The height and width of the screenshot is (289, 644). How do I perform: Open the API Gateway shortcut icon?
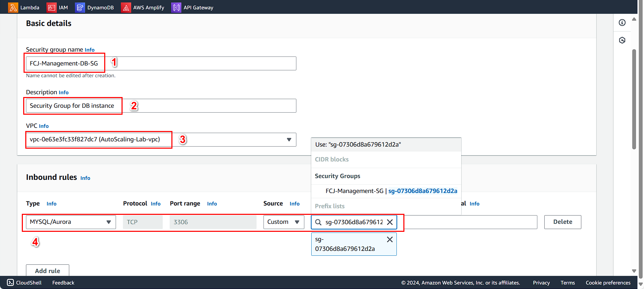pos(176,7)
